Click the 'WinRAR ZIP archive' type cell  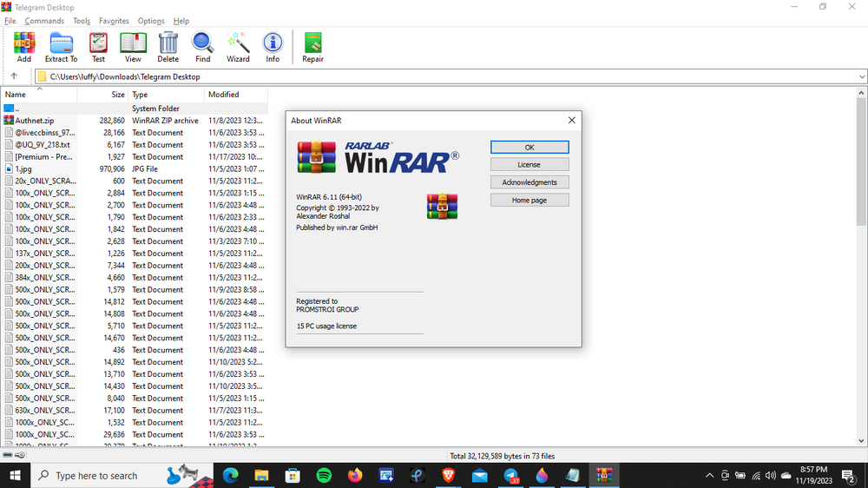point(165,120)
